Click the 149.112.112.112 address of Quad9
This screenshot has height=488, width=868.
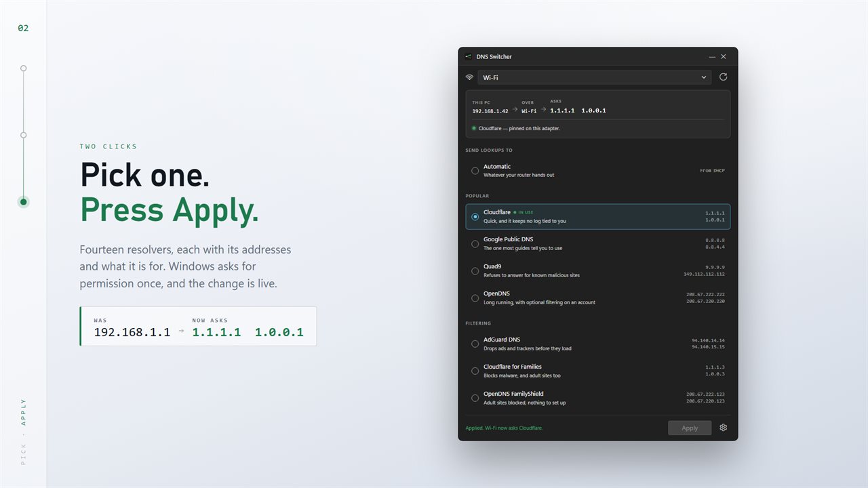(x=704, y=274)
